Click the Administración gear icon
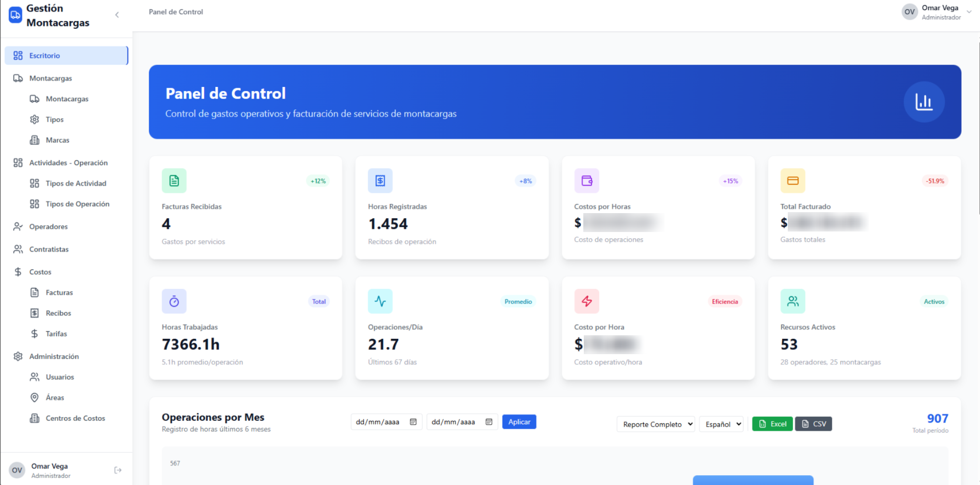The image size is (980, 485). [18, 356]
